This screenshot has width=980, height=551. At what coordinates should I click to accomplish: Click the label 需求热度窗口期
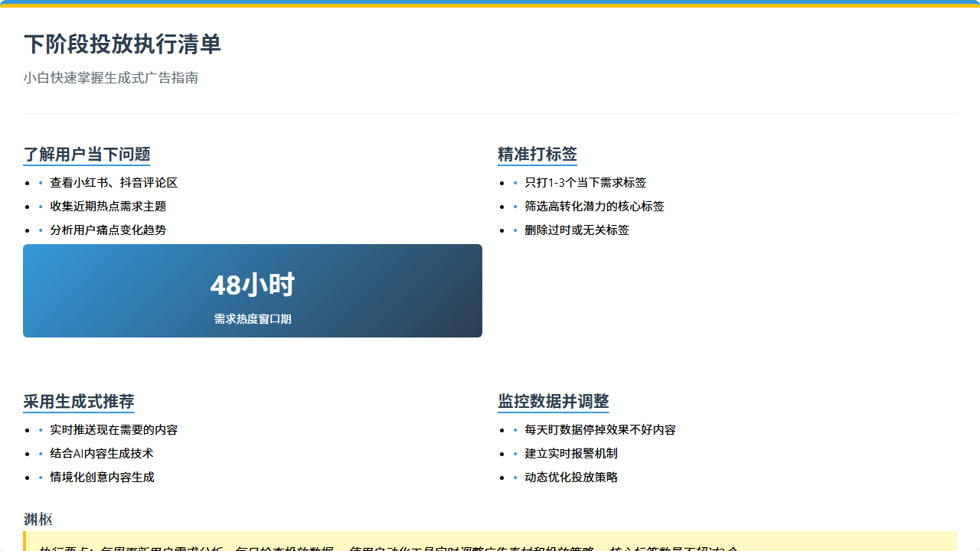pos(253,319)
